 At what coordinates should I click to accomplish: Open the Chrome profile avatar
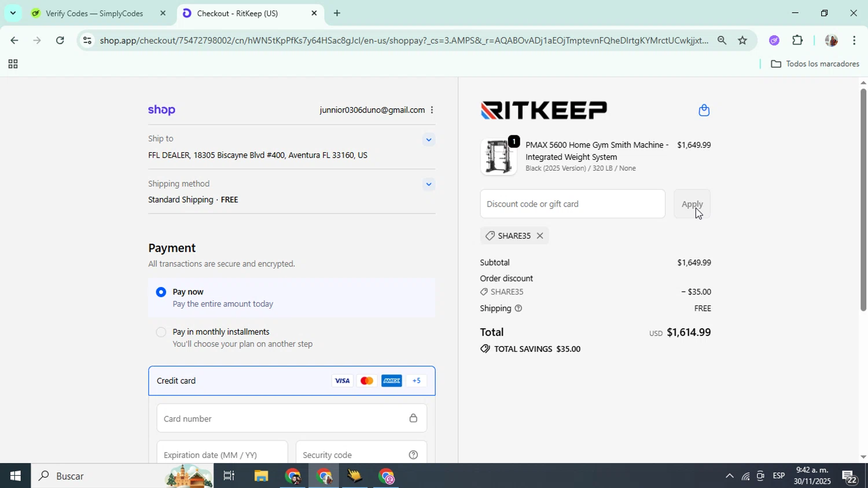831,41
